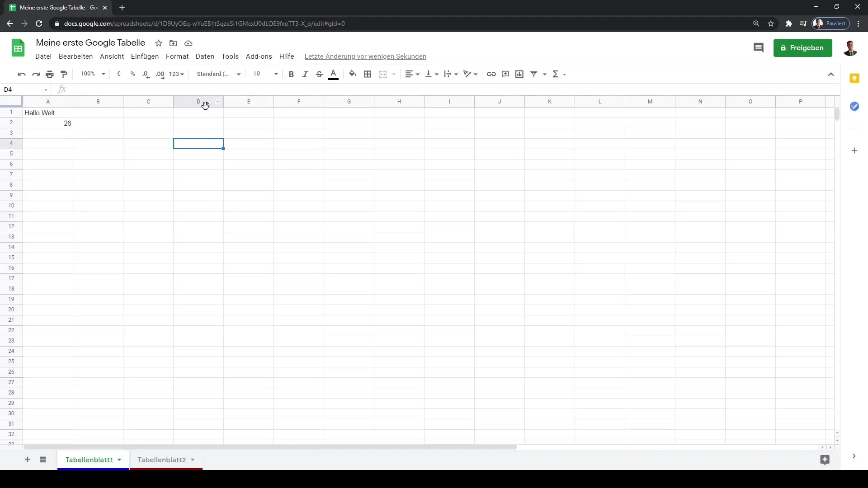Open the Datei menu
The width and height of the screenshot is (868, 488).
coord(43,56)
